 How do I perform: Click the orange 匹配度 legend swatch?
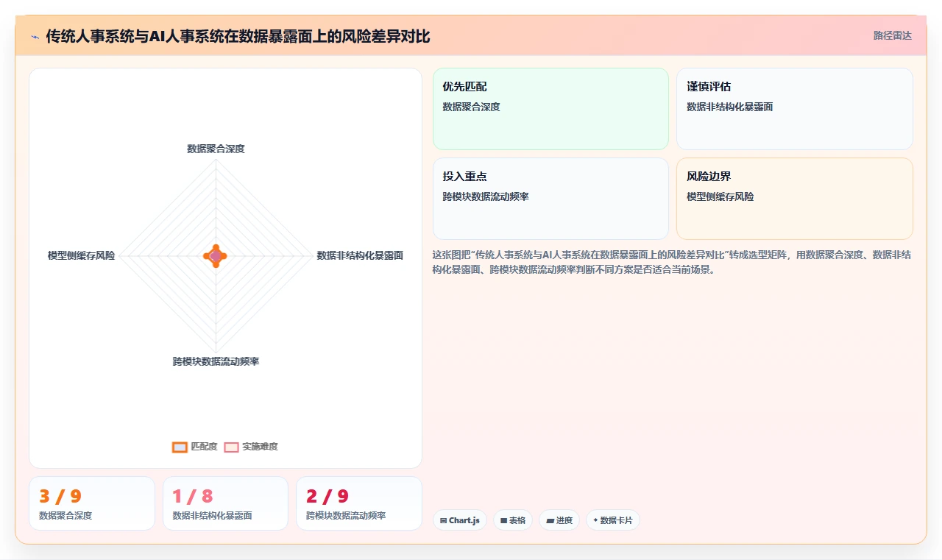180,447
